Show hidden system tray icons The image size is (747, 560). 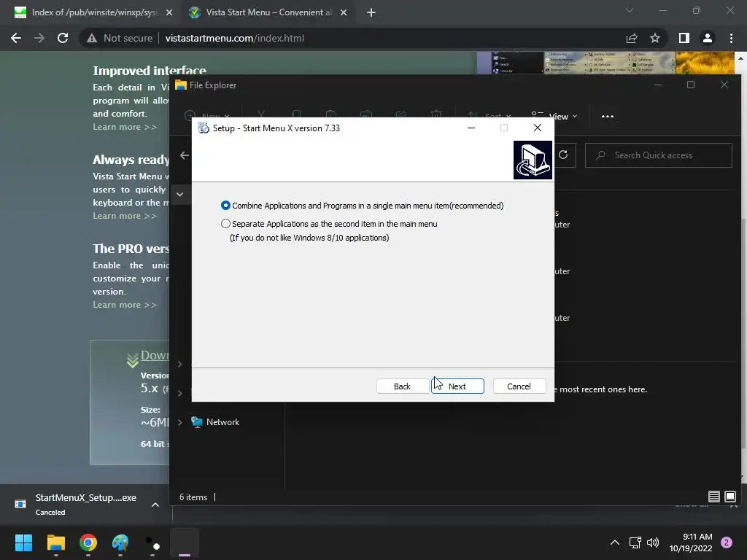click(615, 542)
